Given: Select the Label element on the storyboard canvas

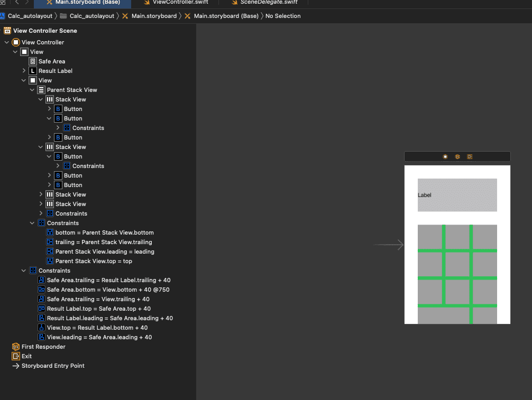Looking at the screenshot, I should (457, 195).
